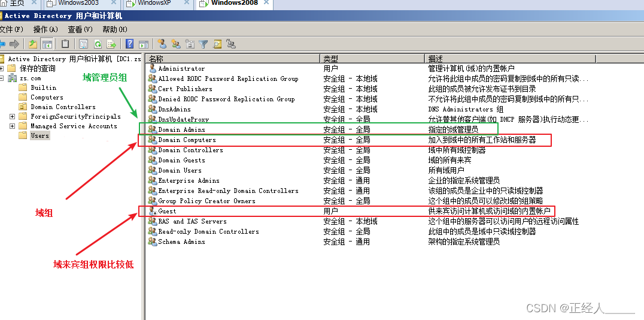Click the create new group icon
This screenshot has height=320, width=644.
point(176,44)
